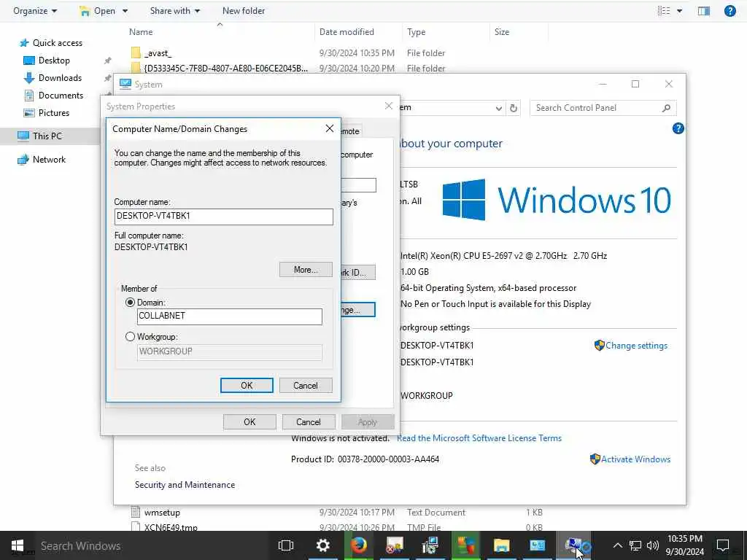Sort files by Type column header
This screenshot has width=747, height=560.
pos(417,32)
